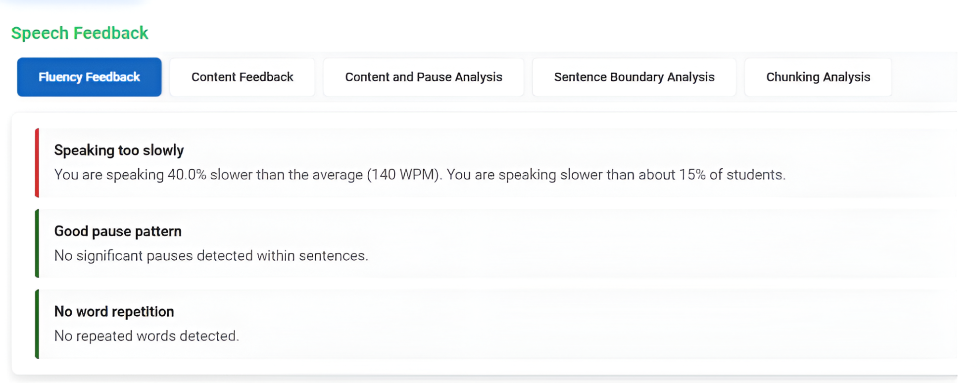Click the red severity bar on slow-speaking warning
The height and width of the screenshot is (383, 980).
click(x=37, y=162)
